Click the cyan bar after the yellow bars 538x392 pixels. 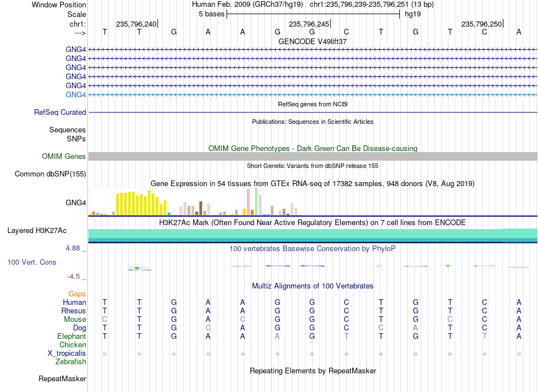pos(169,214)
